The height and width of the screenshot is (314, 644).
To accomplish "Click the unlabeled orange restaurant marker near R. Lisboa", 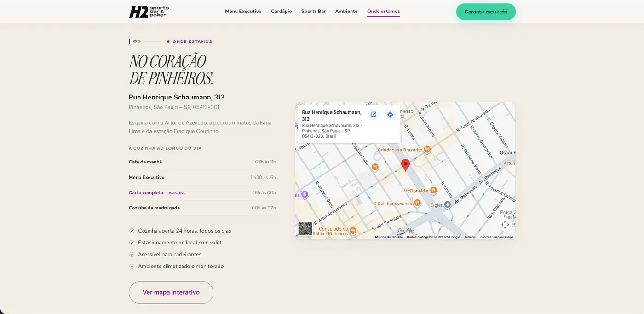I will coord(375,167).
